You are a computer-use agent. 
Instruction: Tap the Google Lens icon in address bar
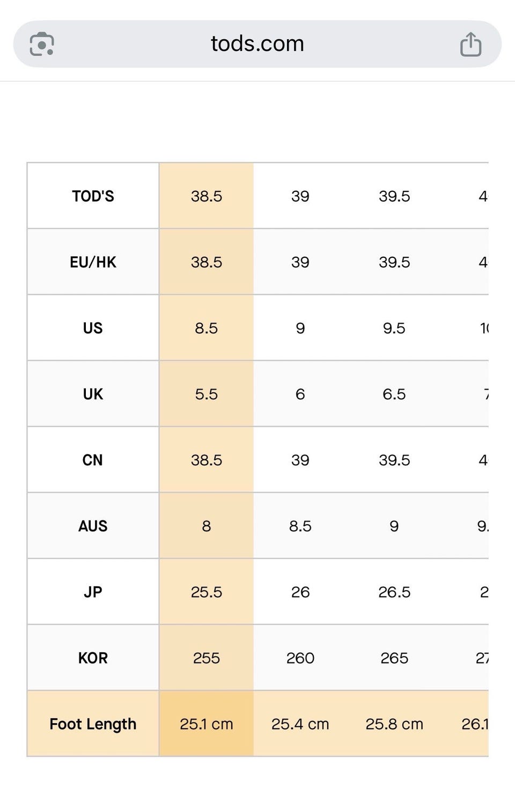tap(42, 44)
